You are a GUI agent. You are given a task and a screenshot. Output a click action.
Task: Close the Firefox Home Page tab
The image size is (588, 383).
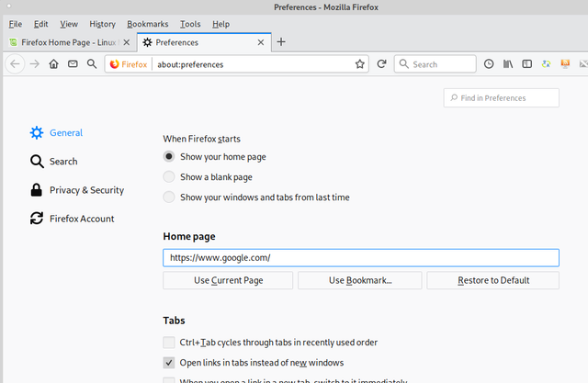click(127, 42)
